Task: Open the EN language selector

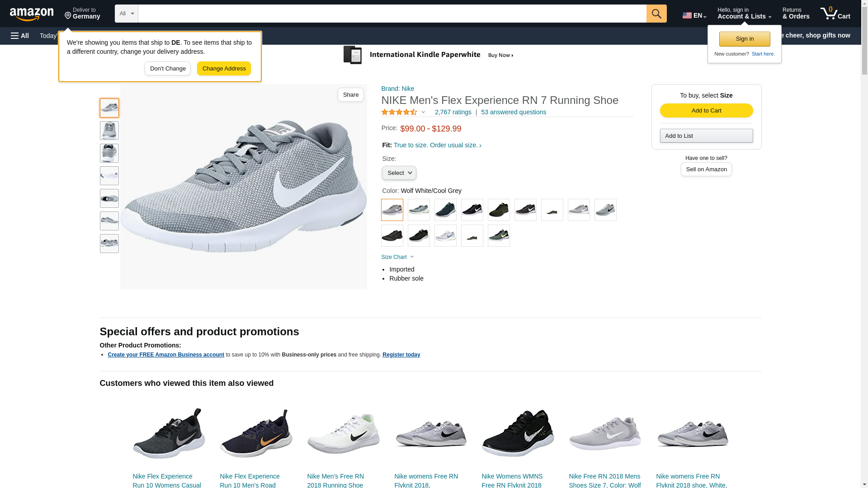Action: pos(694,15)
